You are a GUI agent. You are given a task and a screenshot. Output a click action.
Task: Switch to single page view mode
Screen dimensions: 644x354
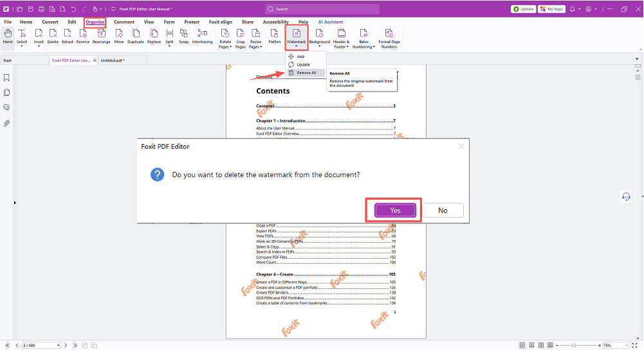pos(522,346)
